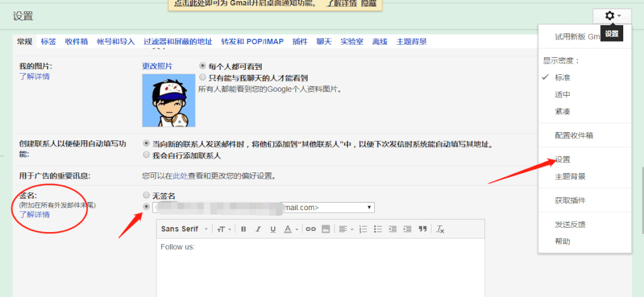Expand the signature email address dropdown
This screenshot has width=644, height=297.
tap(370, 207)
